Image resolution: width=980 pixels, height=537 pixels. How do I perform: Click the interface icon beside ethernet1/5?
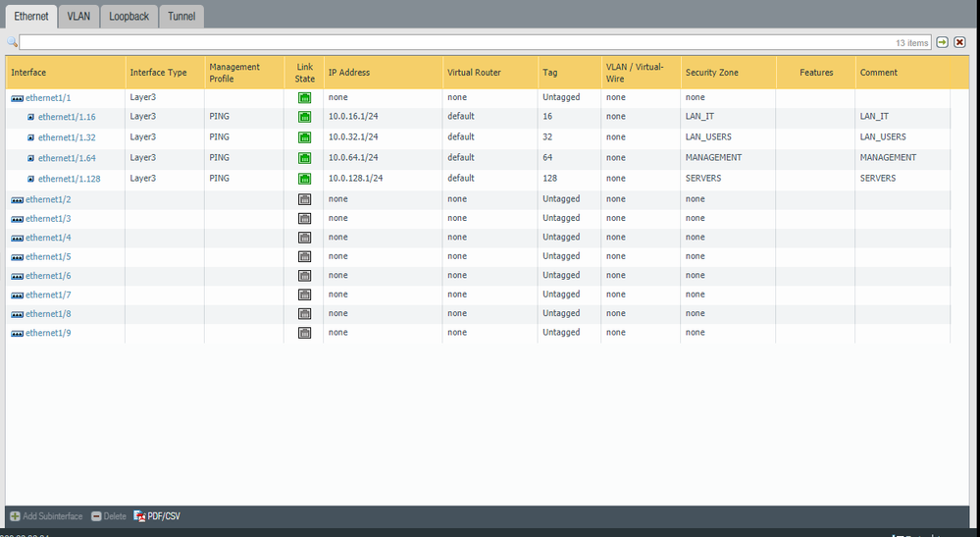[17, 257]
